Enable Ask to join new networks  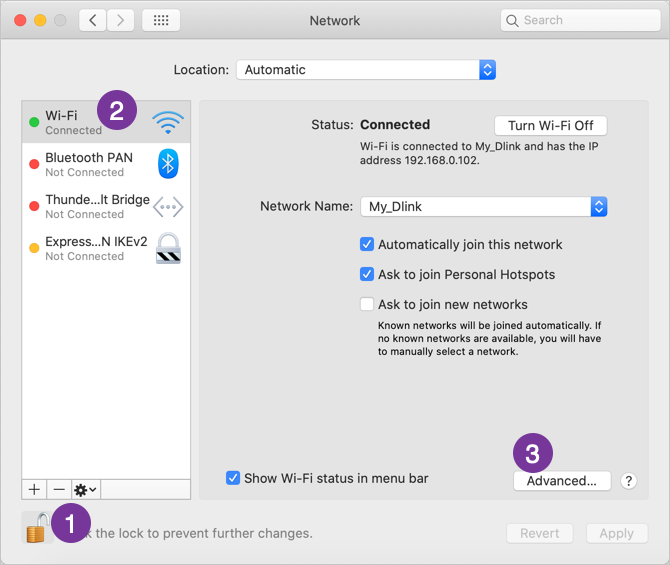point(367,305)
